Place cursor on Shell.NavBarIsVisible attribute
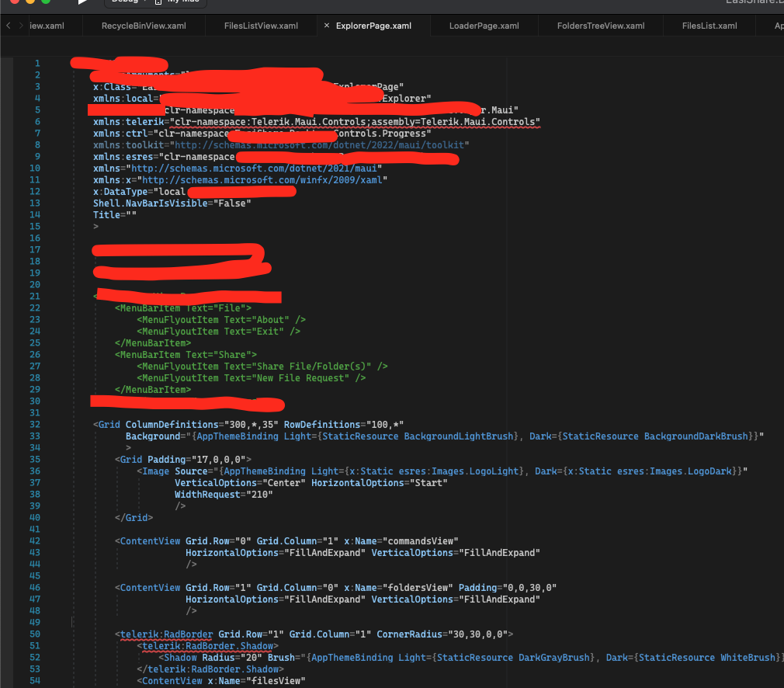 click(146, 203)
